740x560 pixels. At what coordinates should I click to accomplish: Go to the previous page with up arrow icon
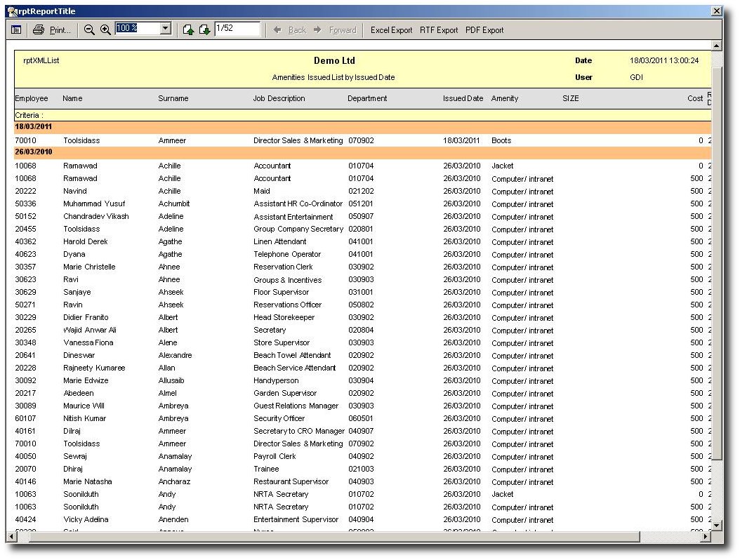[188, 30]
